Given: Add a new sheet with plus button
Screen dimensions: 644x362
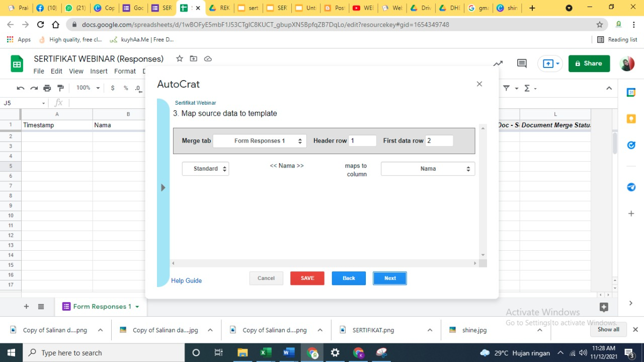Looking at the screenshot, I should pos(26,306).
